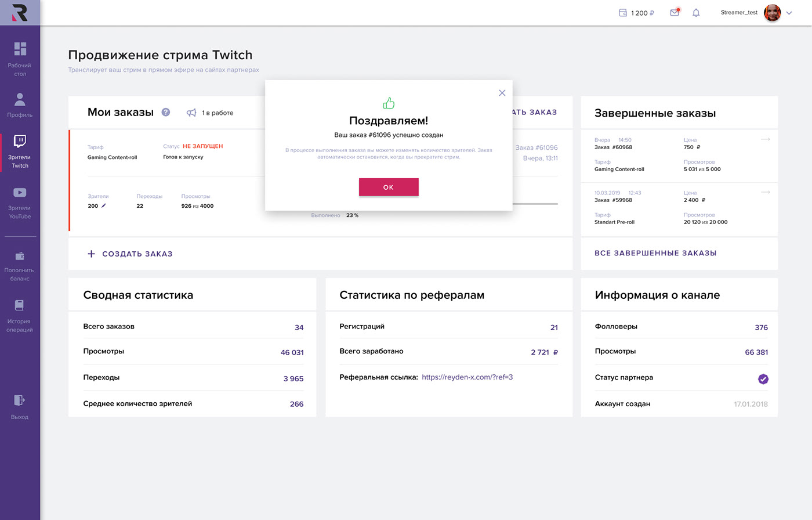Viewport: 812px width, 520px height.
Task: Click the Всего заказов value 34
Action: click(299, 327)
